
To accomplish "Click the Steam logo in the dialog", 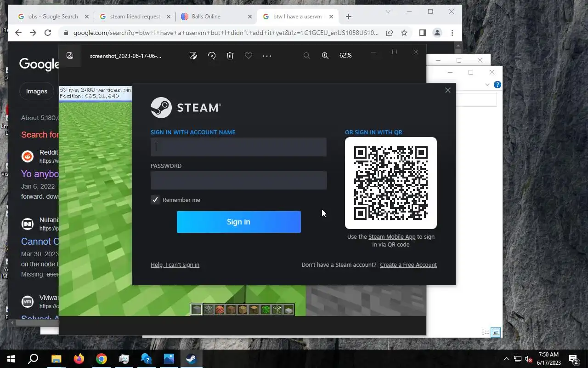I will coord(186,108).
